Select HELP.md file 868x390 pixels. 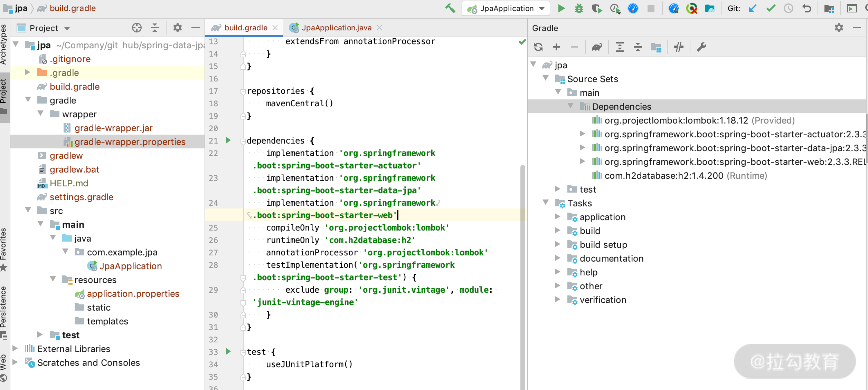(69, 183)
